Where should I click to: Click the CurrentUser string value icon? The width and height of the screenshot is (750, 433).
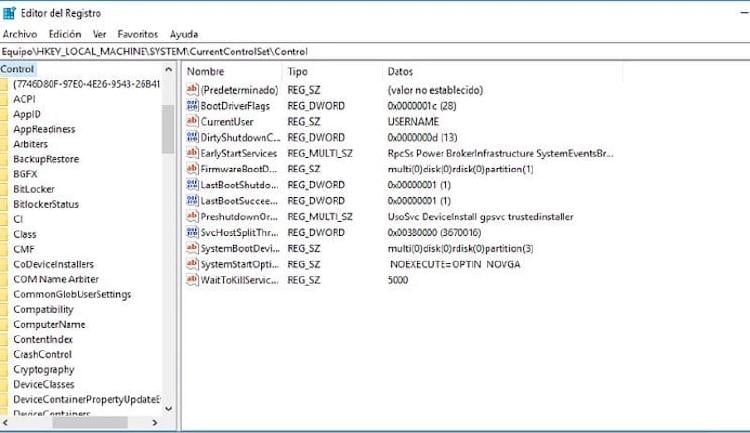193,121
